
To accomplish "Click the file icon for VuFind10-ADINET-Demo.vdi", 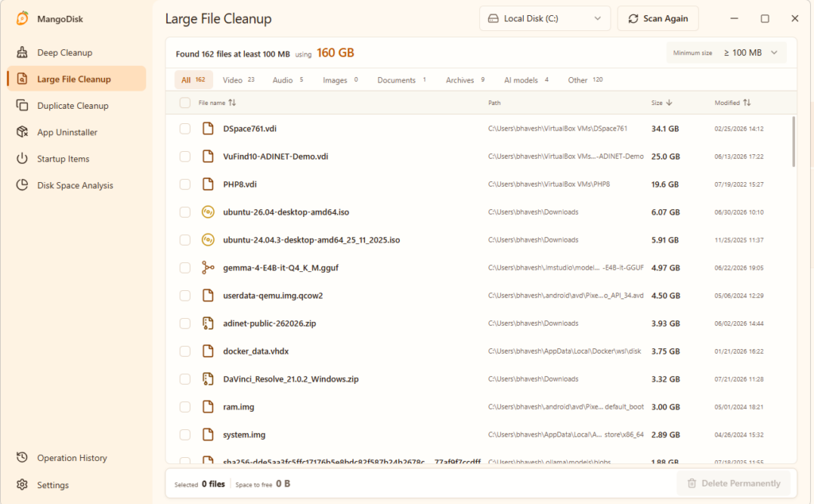I will (207, 156).
